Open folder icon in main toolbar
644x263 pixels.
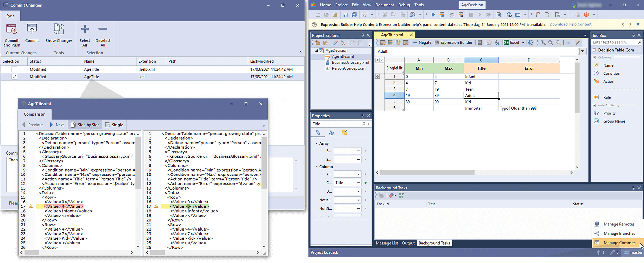(335, 15)
